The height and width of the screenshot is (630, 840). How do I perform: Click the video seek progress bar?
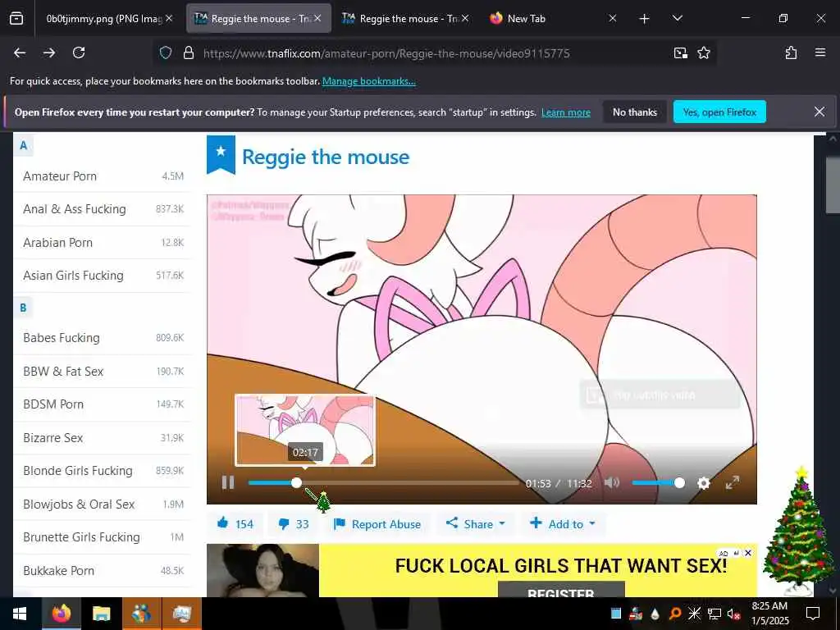tap(383, 482)
